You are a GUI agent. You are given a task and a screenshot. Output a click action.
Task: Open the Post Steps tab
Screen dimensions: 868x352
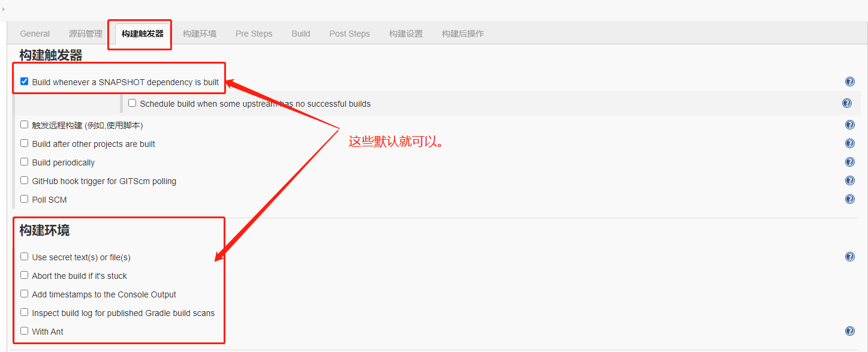click(349, 34)
